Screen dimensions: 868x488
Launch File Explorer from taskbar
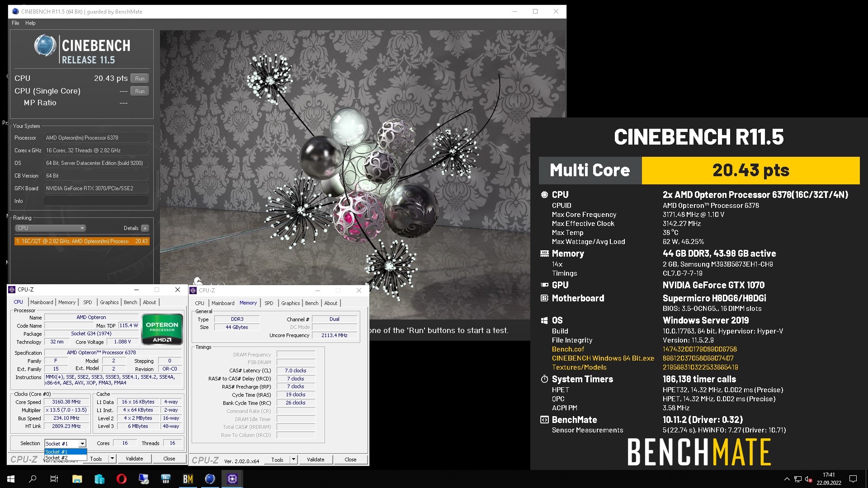point(77,479)
